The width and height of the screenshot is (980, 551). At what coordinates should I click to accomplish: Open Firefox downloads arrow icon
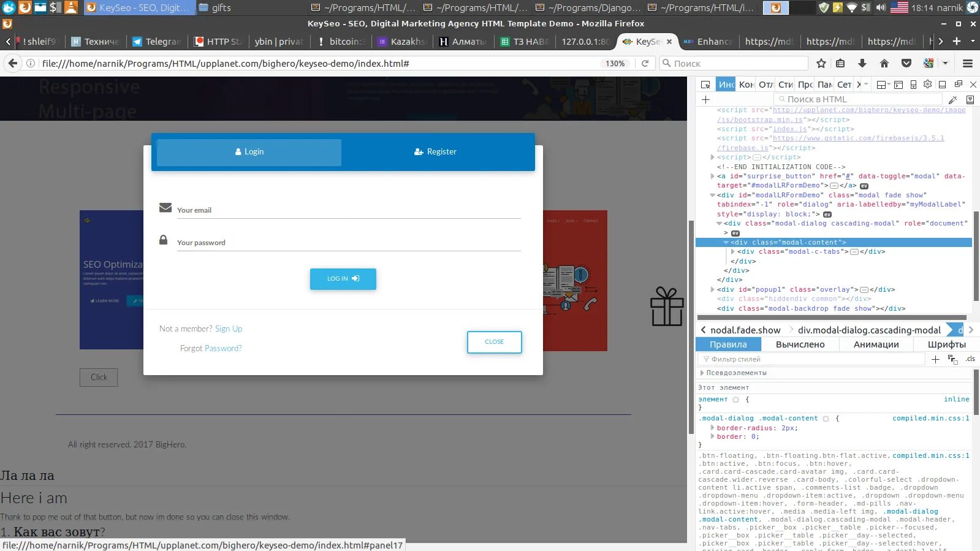(x=862, y=63)
